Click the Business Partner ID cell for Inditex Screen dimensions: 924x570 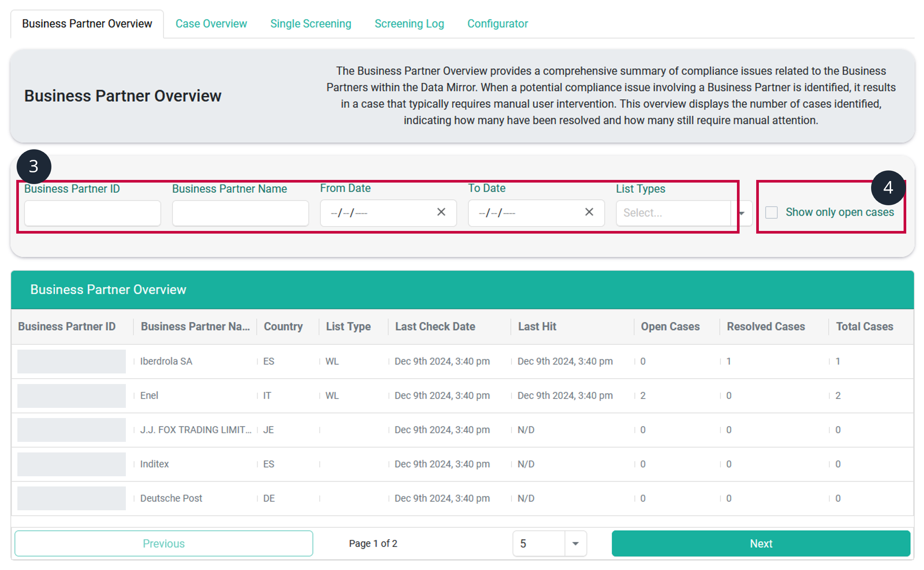coord(71,464)
